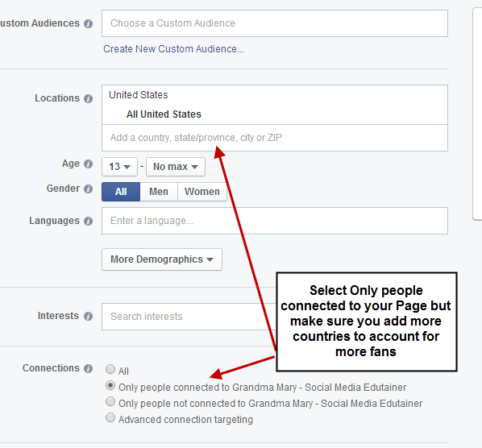Select Only people not connected radio option

click(110, 401)
